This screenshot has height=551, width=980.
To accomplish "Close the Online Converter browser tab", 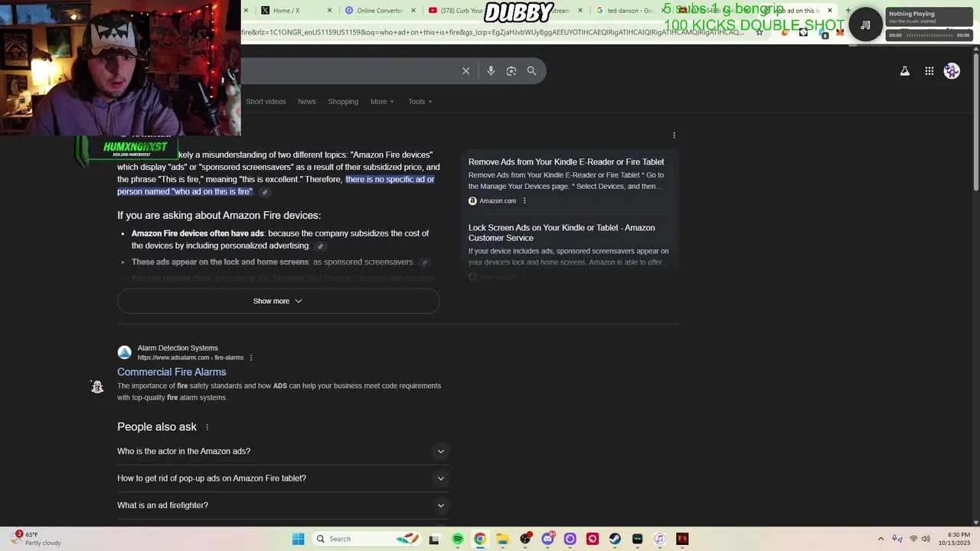I will (x=413, y=10).
